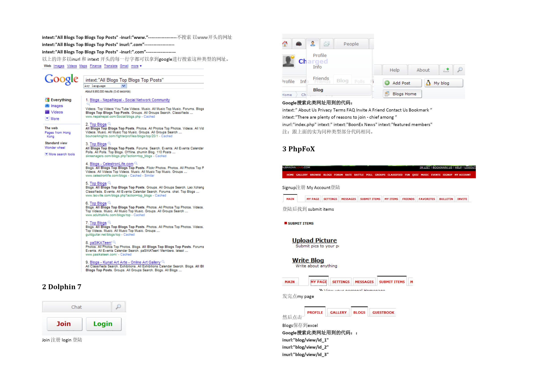The image size is (555, 392).
Task: Expand More search tools
Action: click(x=60, y=154)
